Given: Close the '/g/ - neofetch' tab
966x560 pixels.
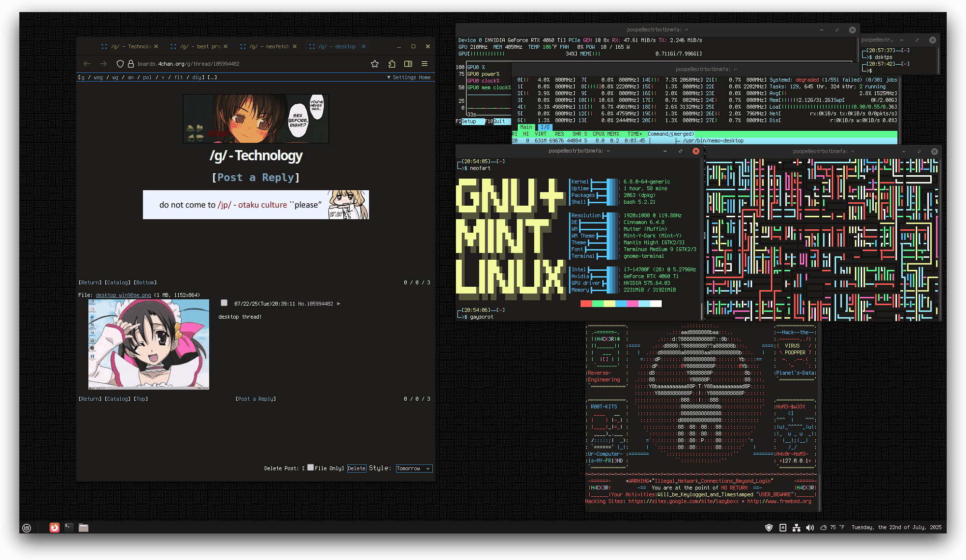Looking at the screenshot, I should 295,46.
